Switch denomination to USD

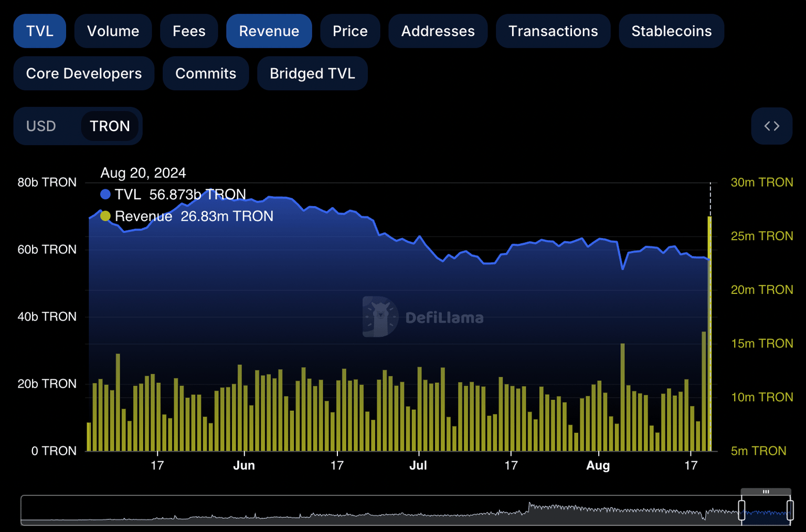point(41,126)
